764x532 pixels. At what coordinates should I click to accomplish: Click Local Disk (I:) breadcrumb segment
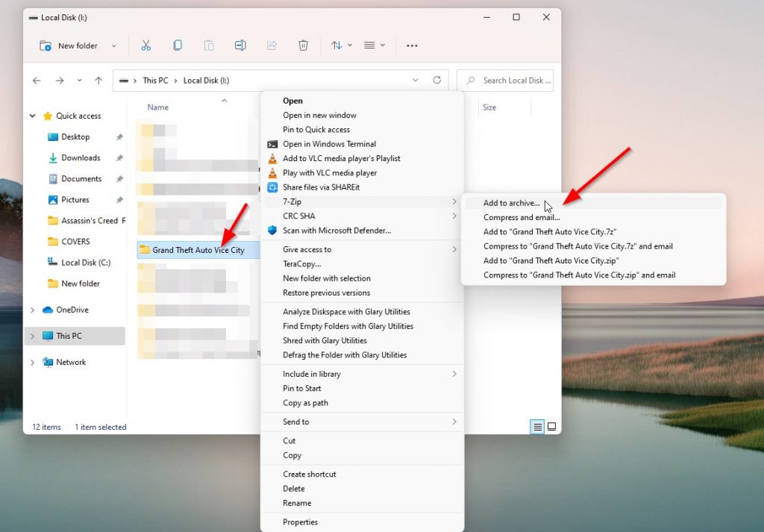pos(206,81)
